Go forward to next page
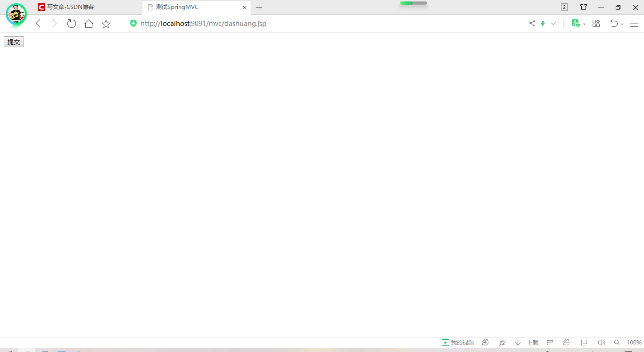The height and width of the screenshot is (352, 644). point(54,24)
